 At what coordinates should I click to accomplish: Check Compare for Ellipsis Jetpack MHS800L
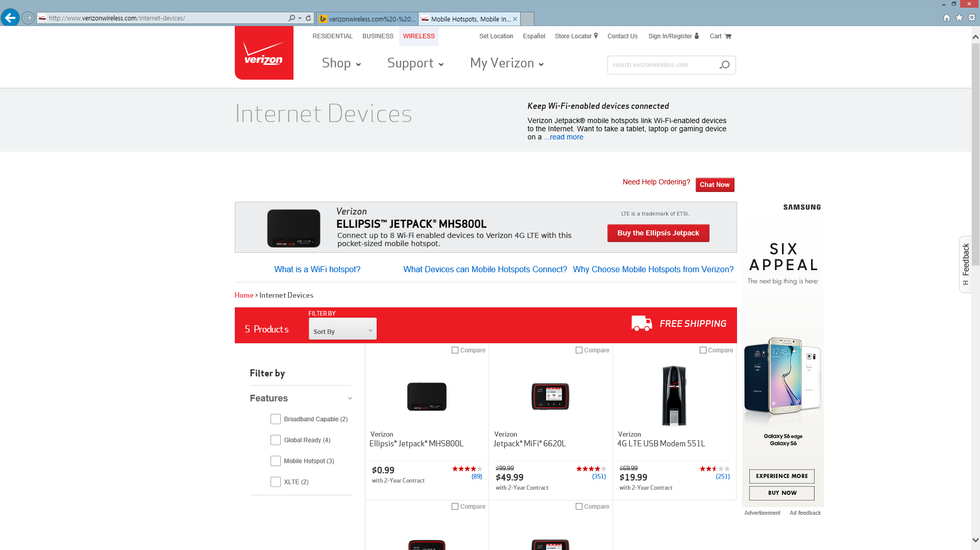[x=455, y=350]
